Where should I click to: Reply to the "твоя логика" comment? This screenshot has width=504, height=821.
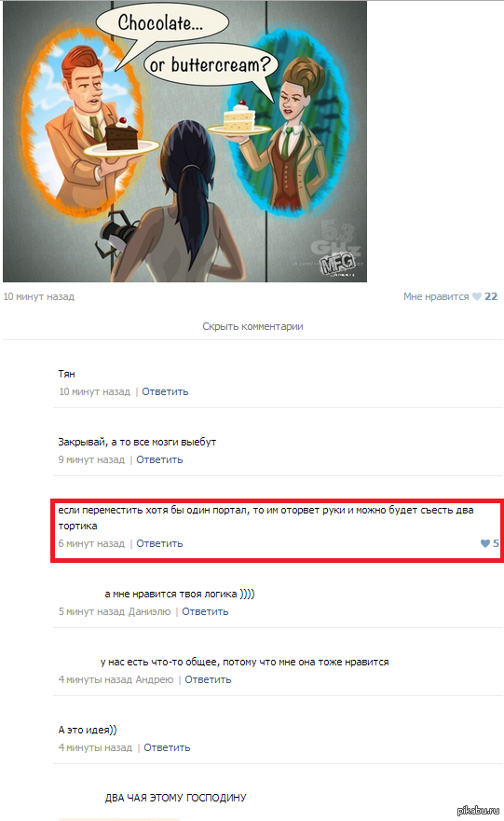(205, 611)
